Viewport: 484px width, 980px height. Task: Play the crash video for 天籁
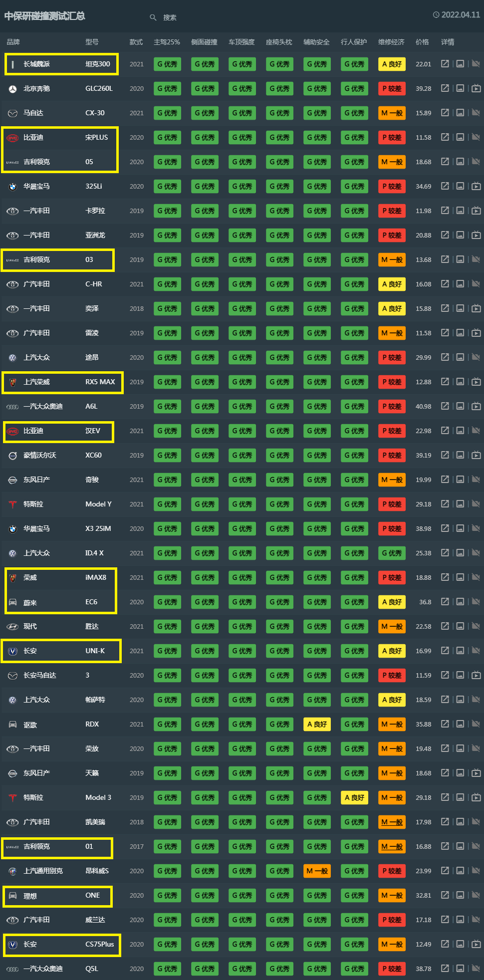coord(476,773)
